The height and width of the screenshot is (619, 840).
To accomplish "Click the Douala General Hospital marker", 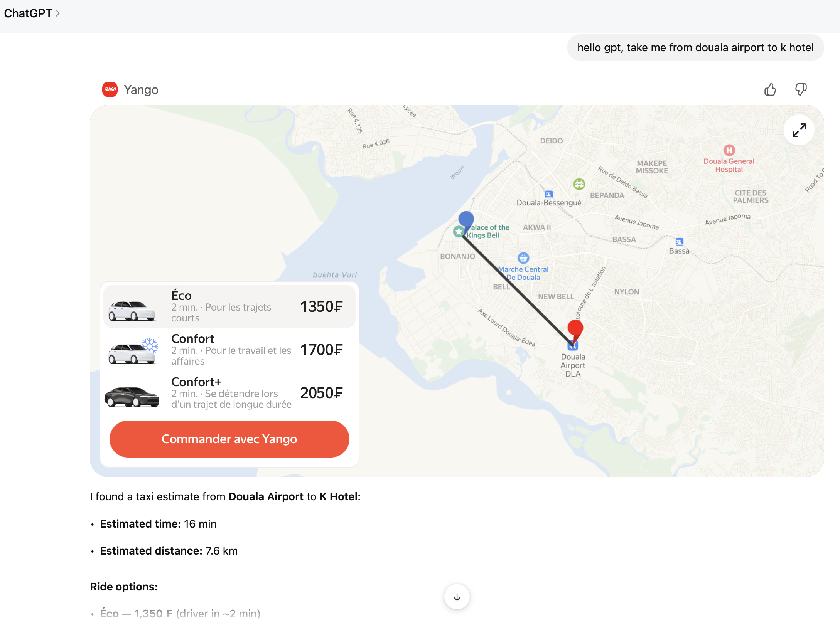I will coord(729,150).
